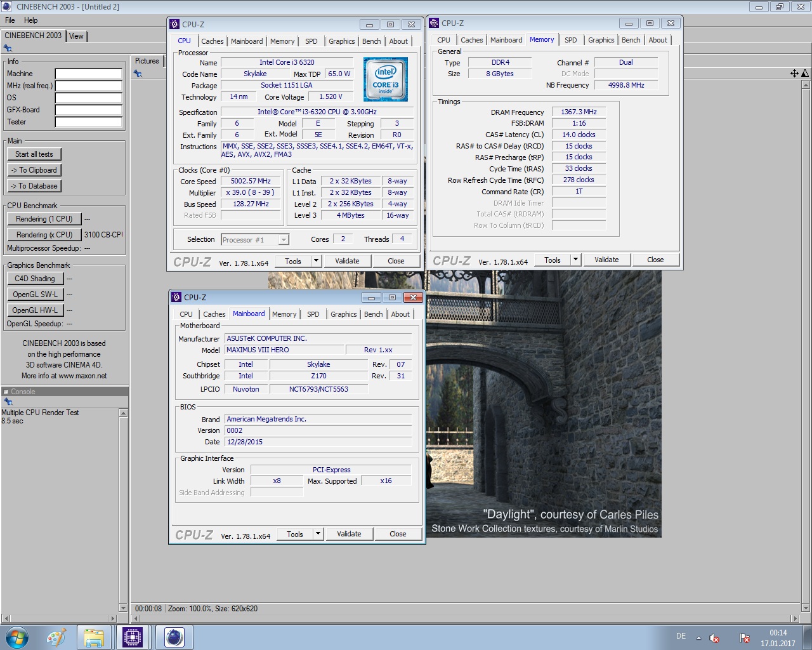
Task: Click the taskbar clock
Action: pyautogui.click(x=778, y=638)
